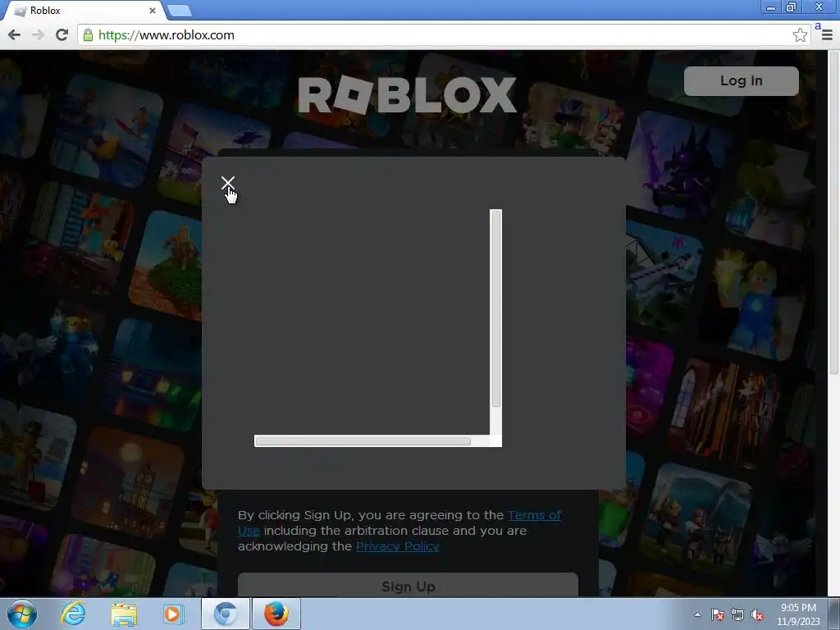
Task: Click the network tray icon
Action: coord(737,614)
